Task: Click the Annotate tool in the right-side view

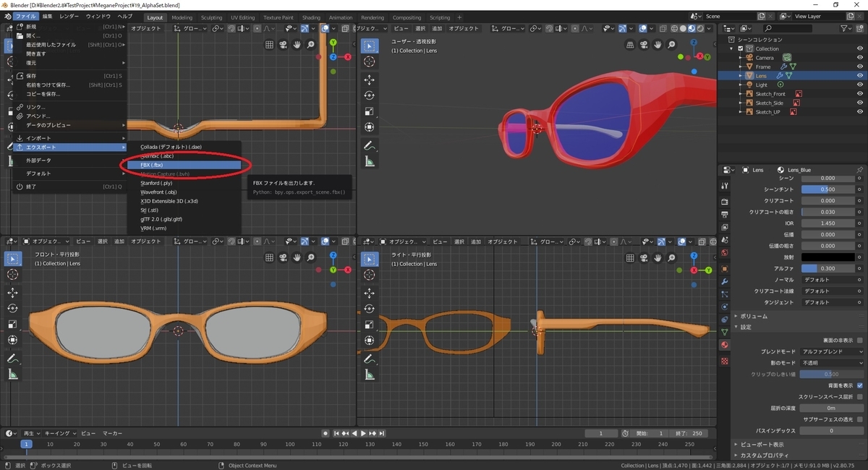Action: pos(369,358)
